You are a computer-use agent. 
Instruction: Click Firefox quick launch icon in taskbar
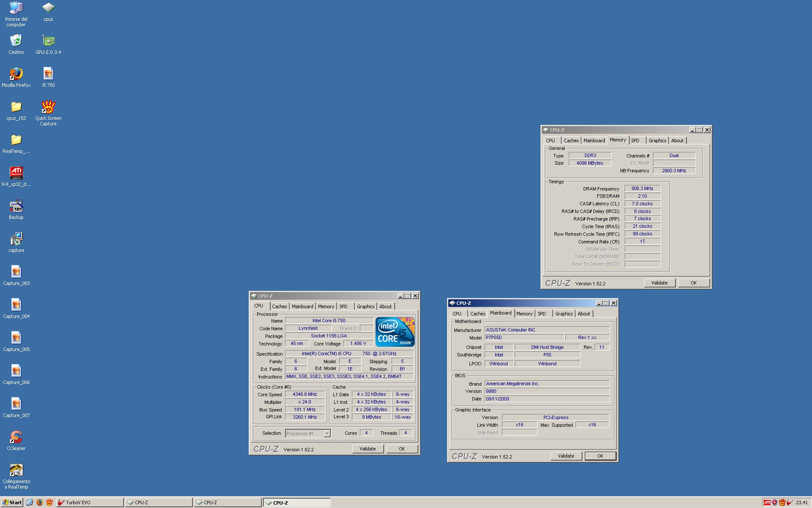point(40,502)
